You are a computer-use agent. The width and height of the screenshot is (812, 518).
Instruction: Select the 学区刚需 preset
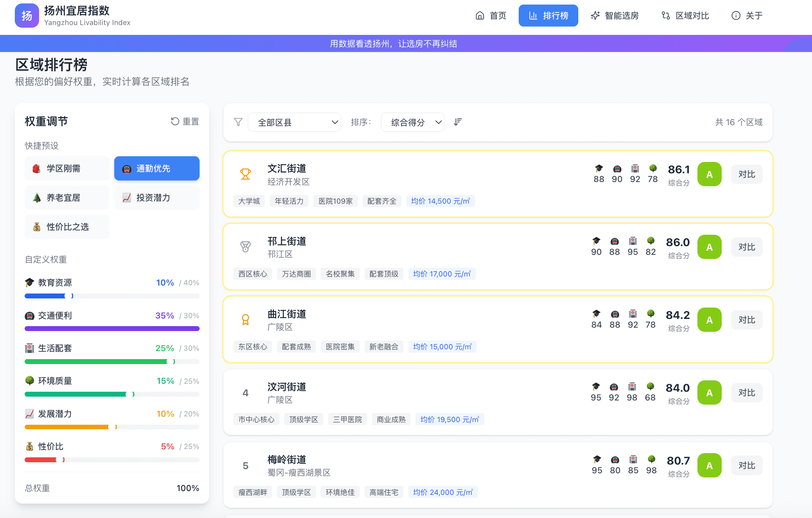[x=67, y=168]
